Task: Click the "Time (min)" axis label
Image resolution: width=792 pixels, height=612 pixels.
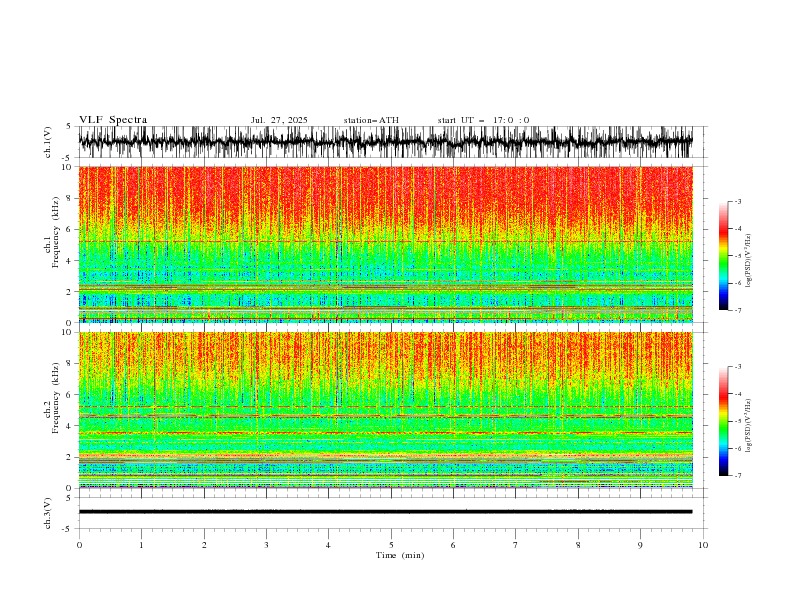Action: (x=400, y=555)
